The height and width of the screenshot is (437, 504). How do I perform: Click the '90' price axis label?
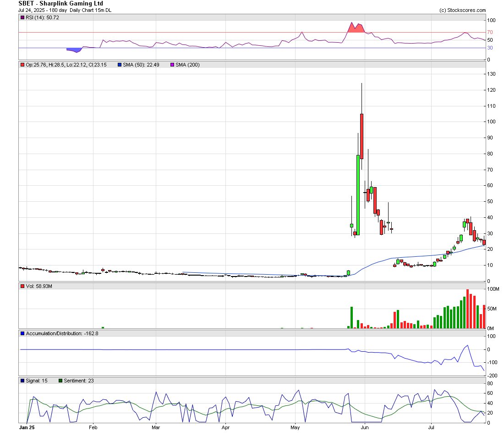(490, 138)
